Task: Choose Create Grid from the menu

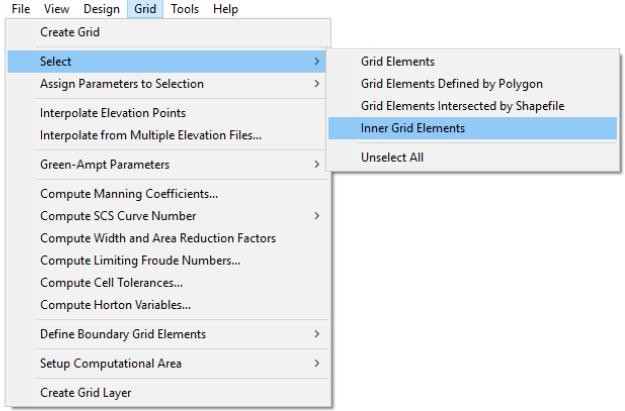Action: pyautogui.click(x=70, y=32)
